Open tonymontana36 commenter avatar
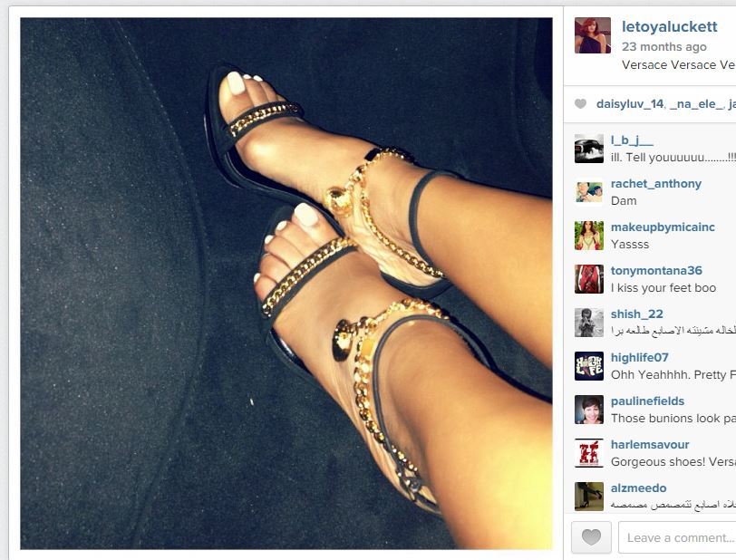 click(x=589, y=279)
